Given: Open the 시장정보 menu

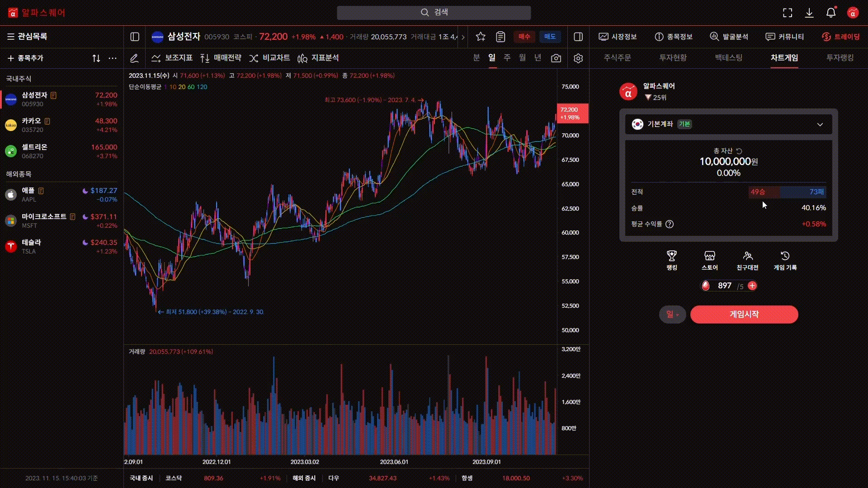Looking at the screenshot, I should 618,37.
